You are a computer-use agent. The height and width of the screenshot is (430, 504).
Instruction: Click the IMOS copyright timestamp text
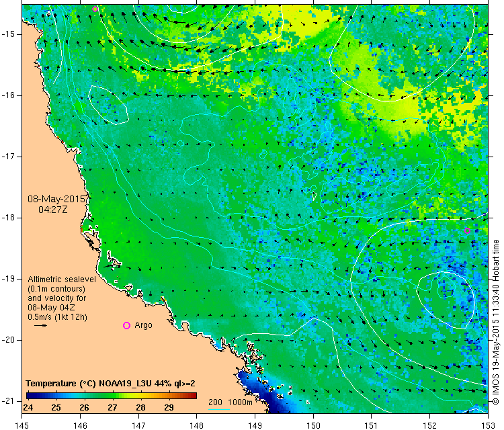click(x=496, y=322)
